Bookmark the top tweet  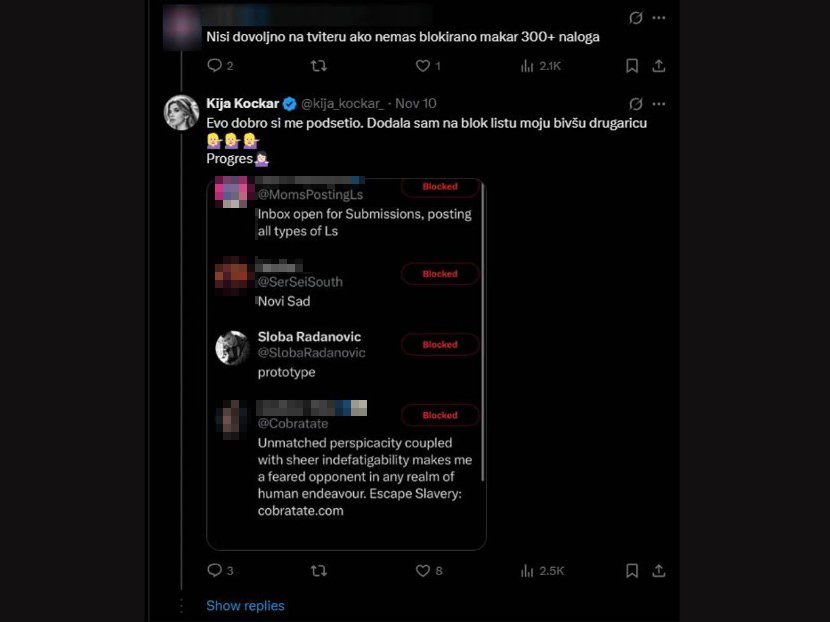[632, 66]
